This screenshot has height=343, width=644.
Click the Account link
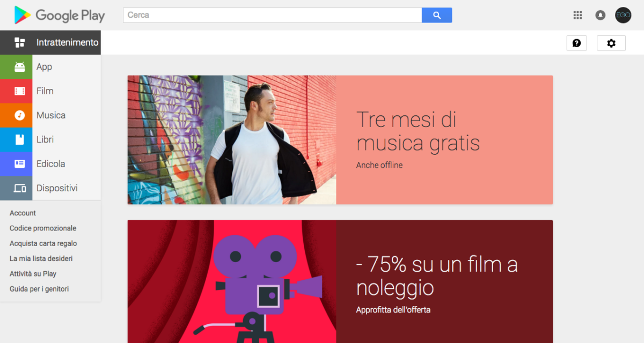23,213
